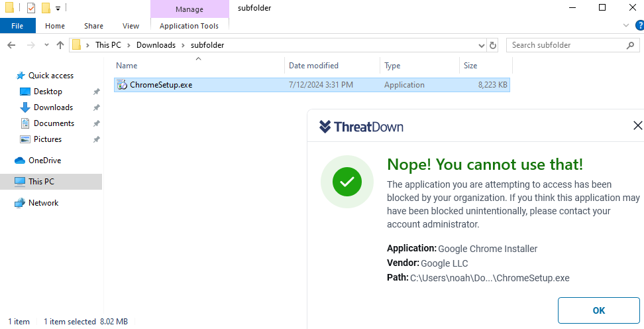Click This PC in the address breadcrumb
The height and width of the screenshot is (329, 644).
click(108, 45)
